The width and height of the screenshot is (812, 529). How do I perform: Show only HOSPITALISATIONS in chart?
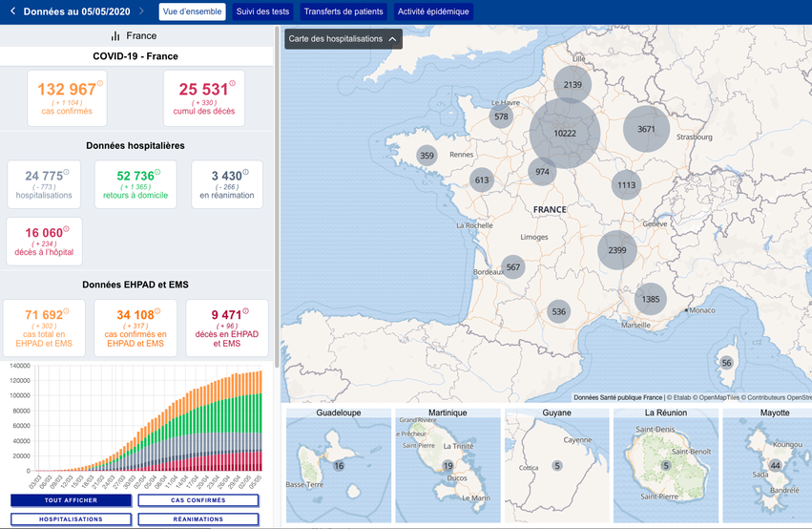coord(71,518)
